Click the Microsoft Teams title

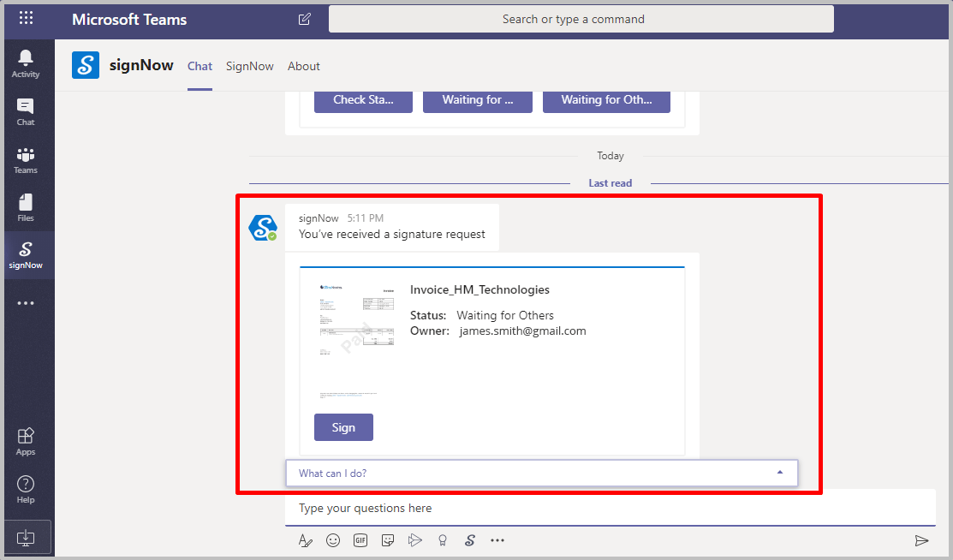pyautogui.click(x=129, y=20)
